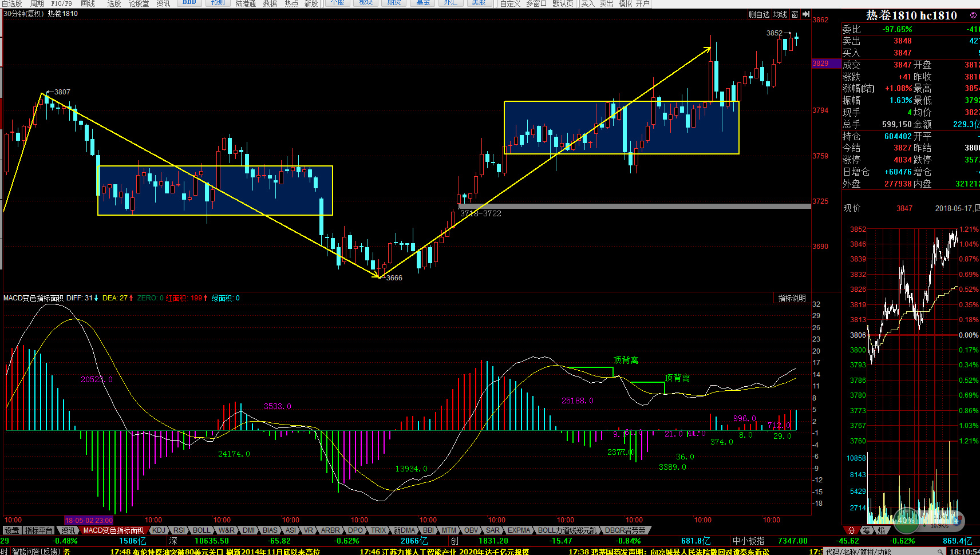
Task: Open the 论股堂 menu
Action: (139, 3)
